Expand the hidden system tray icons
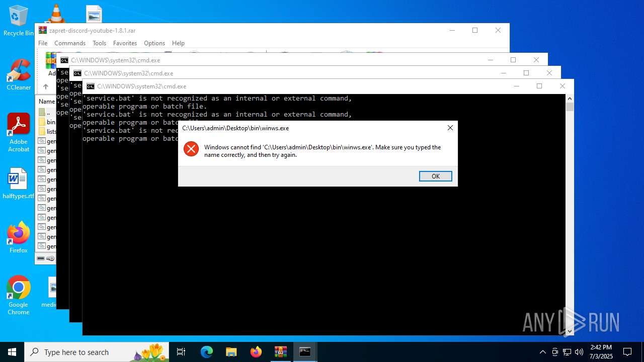Viewport: 644px width, 362px height. point(542,352)
